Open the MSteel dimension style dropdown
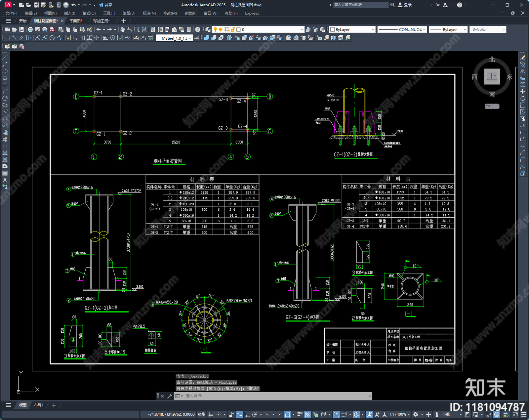 (174, 38)
